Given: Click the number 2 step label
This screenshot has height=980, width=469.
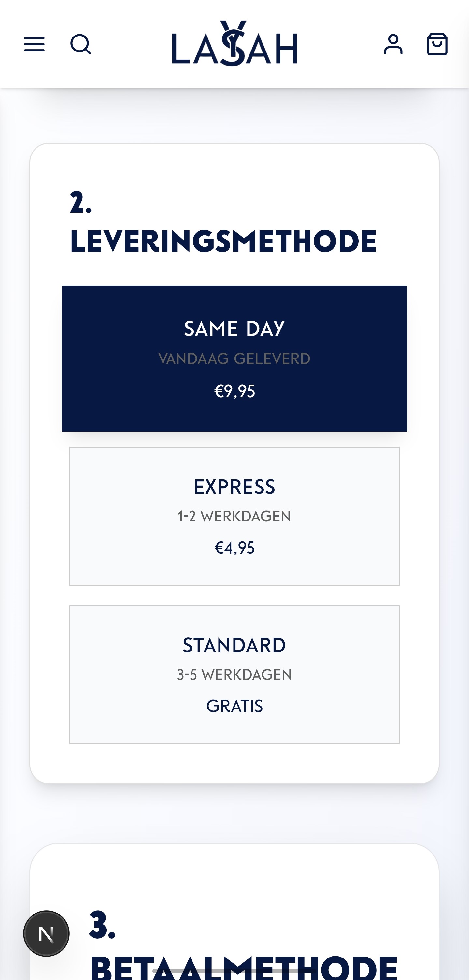Looking at the screenshot, I should click(81, 203).
